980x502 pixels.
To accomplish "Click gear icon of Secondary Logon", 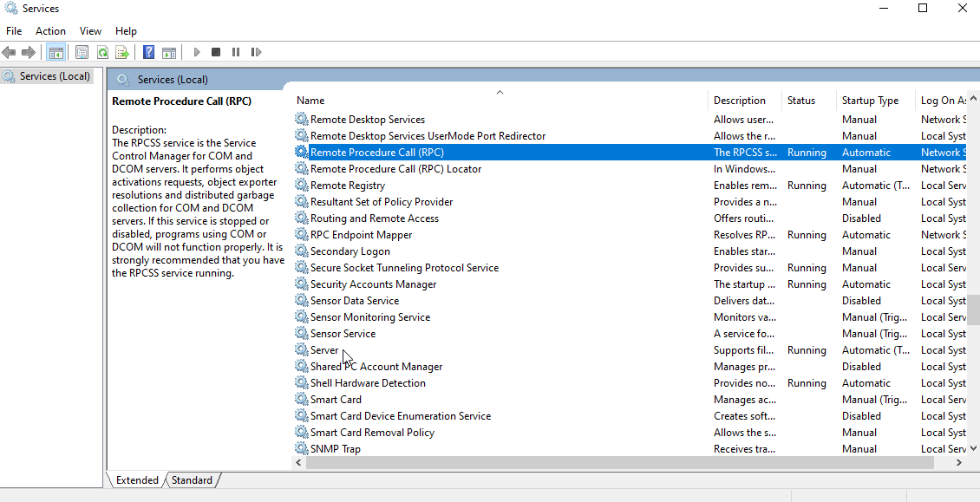I will coord(301,251).
